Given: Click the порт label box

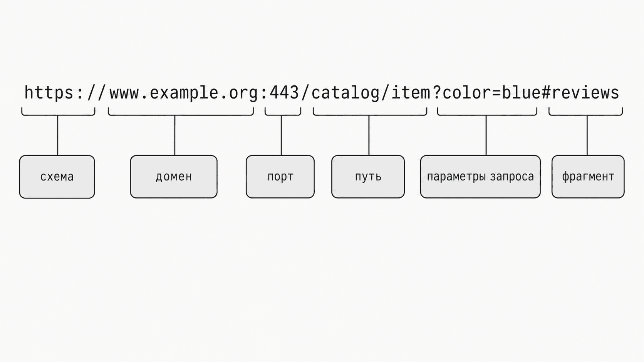Looking at the screenshot, I should click(x=280, y=177).
